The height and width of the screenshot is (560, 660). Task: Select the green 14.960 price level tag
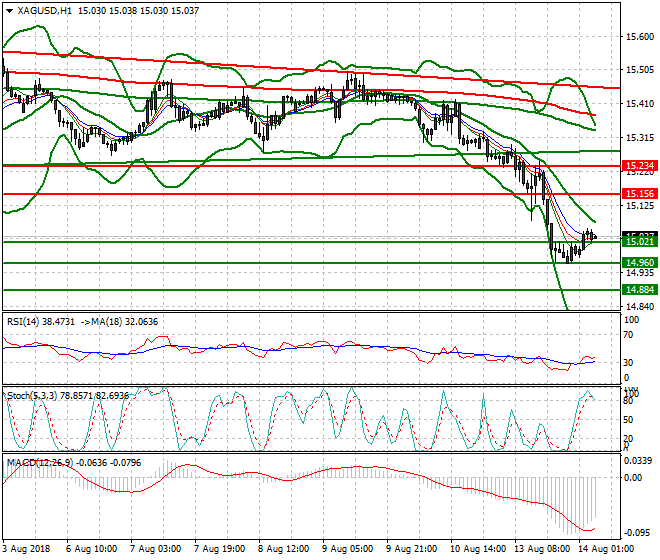click(638, 263)
